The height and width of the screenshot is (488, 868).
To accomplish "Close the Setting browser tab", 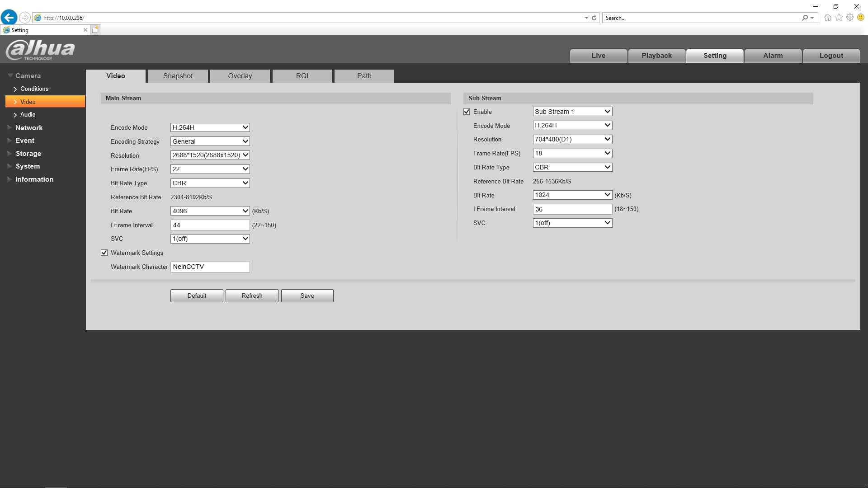I will [x=85, y=30].
